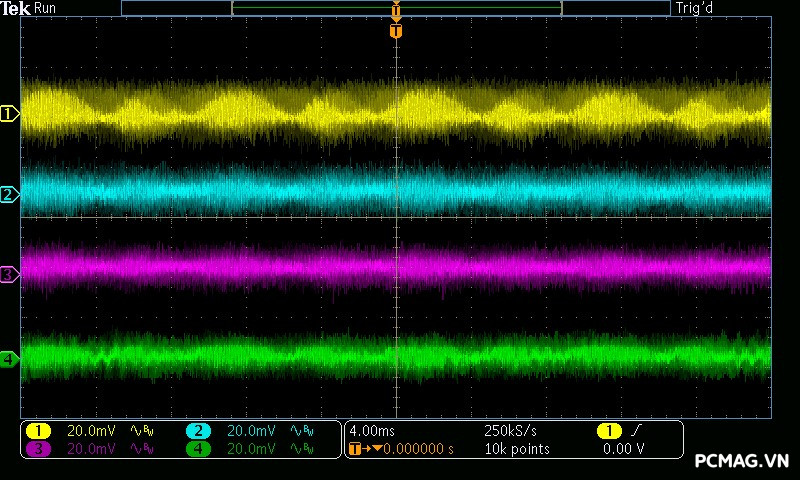This screenshot has height=480, width=800.
Task: Select the green channel 4 ground marker
Action: 9,358
